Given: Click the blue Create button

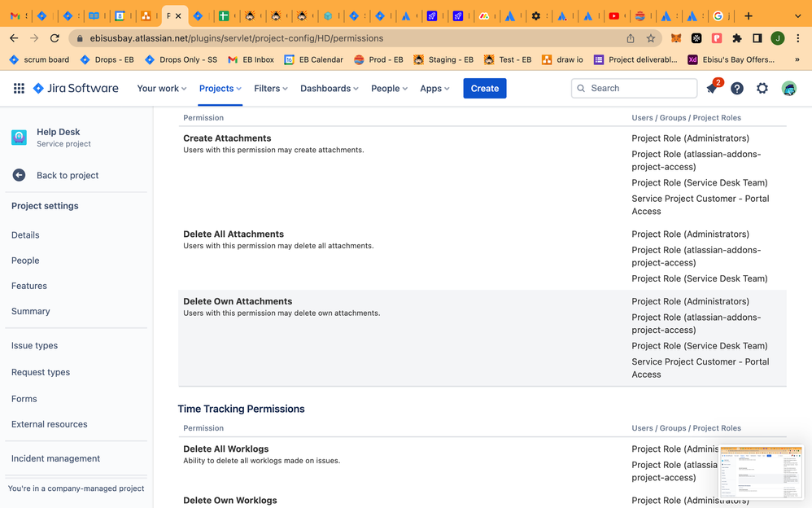Looking at the screenshot, I should pyautogui.click(x=485, y=88).
